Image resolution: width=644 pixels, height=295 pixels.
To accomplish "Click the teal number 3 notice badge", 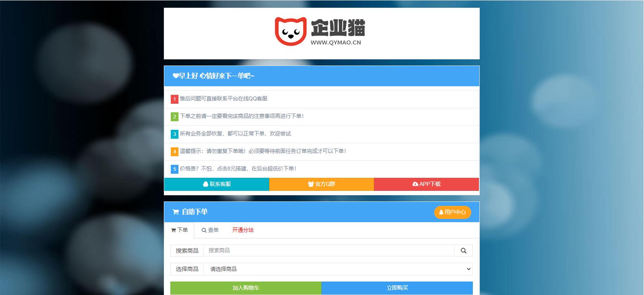I will 174,134.
